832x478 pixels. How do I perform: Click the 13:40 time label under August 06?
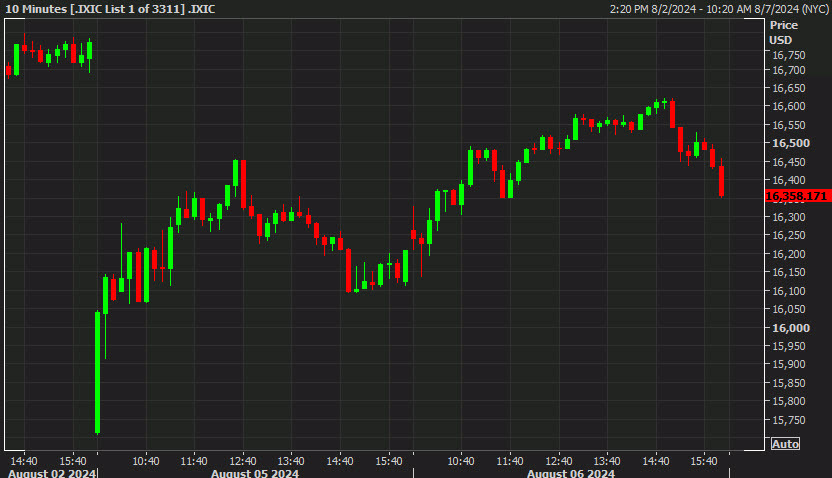tap(606, 461)
